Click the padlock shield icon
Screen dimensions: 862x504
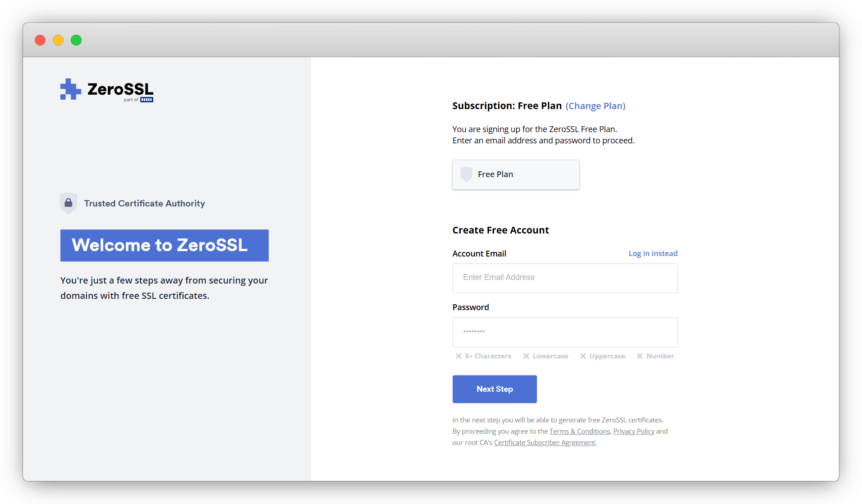click(x=69, y=203)
